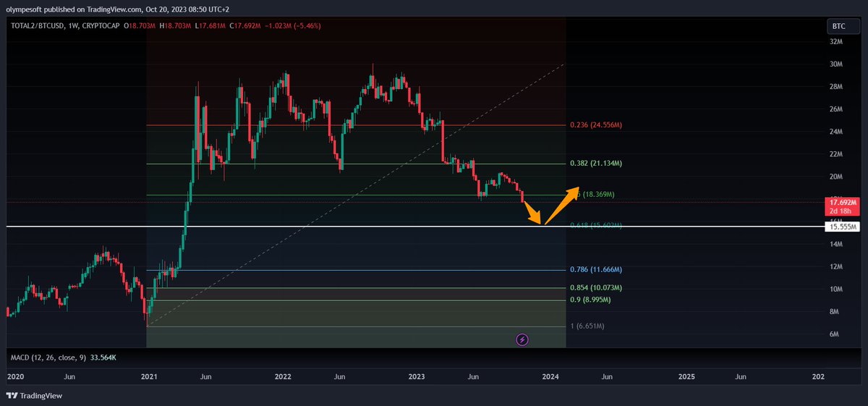Viewport: 868px width, 406px height.
Task: Click the 0.9 (8.995M) Fibonacci label
Action: [x=591, y=300]
